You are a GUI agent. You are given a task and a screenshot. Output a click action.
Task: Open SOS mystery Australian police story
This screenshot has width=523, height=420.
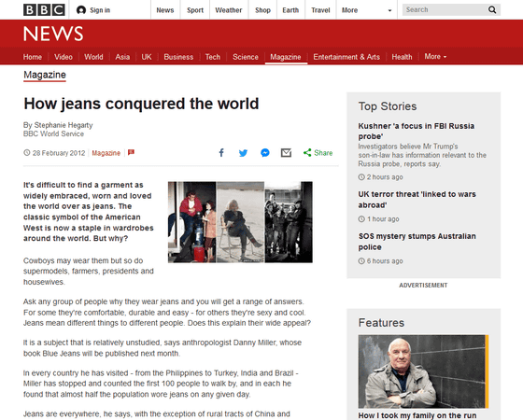pyautogui.click(x=417, y=242)
